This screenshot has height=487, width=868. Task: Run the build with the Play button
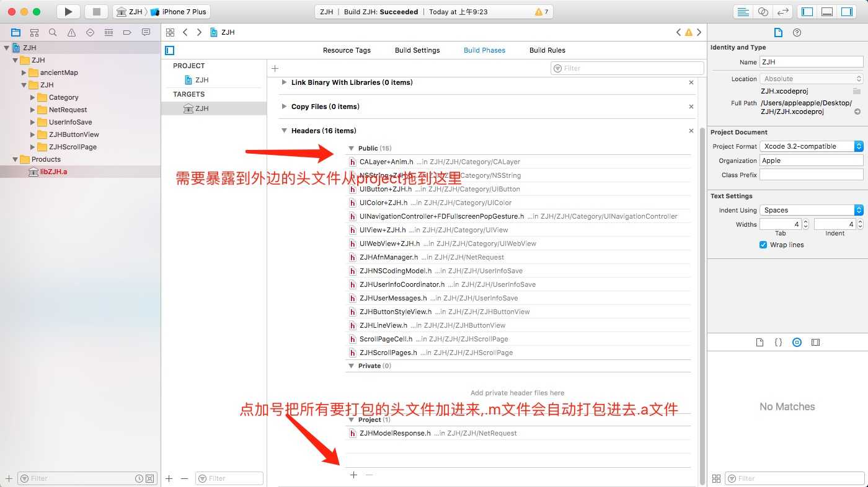pyautogui.click(x=69, y=12)
